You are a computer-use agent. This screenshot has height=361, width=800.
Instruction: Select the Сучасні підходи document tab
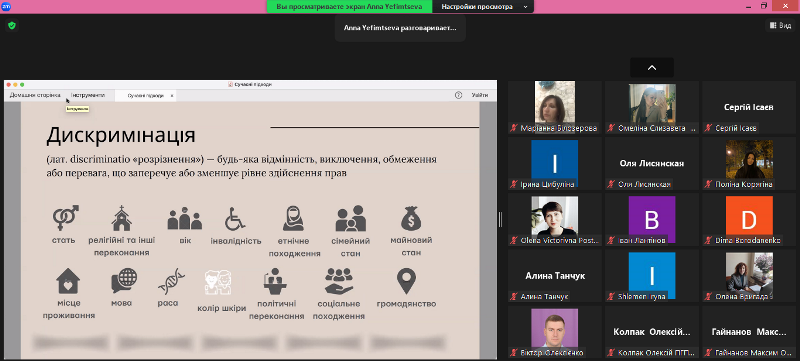coord(145,95)
